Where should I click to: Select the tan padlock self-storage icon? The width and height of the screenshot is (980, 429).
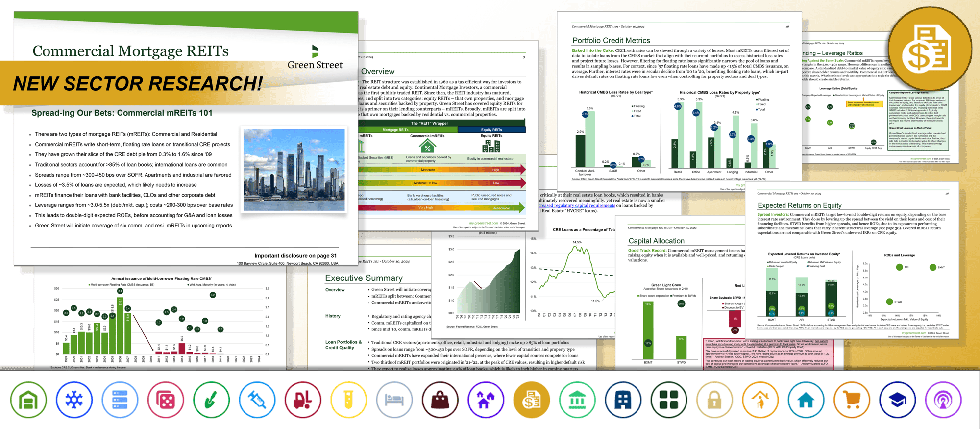coord(714,400)
